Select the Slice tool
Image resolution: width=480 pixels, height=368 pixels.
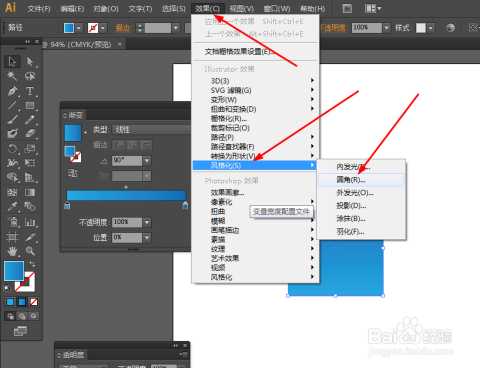(30, 237)
